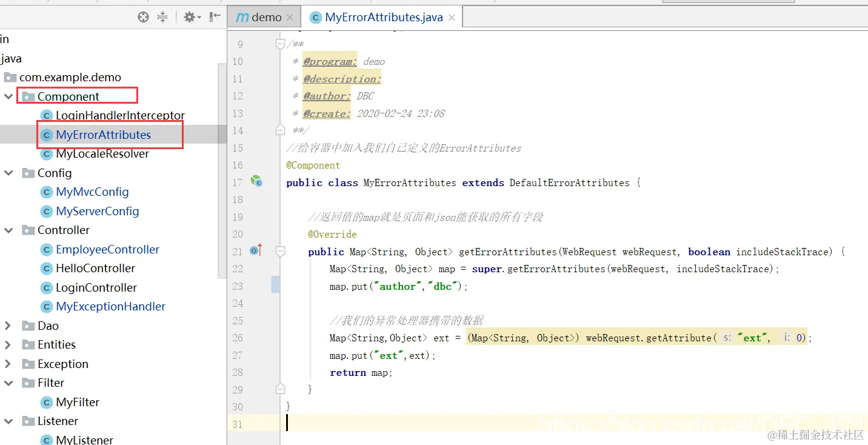Expand the Entities package
The width and height of the screenshot is (868, 445).
pyautogui.click(x=8, y=345)
